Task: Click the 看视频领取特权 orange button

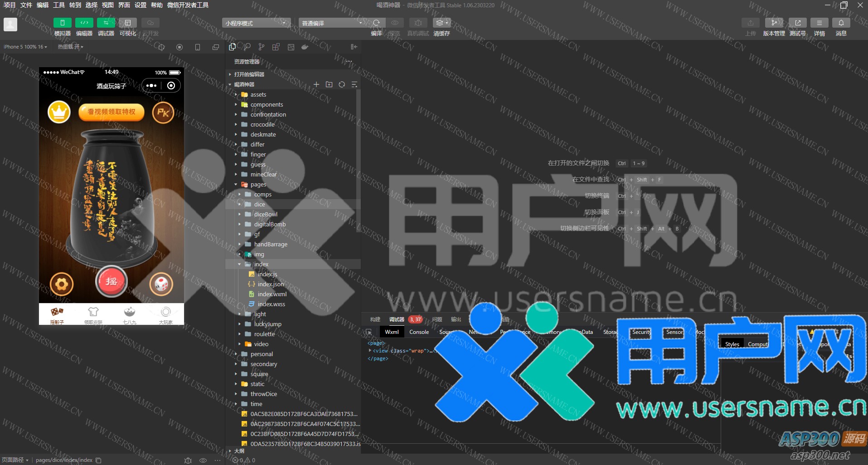Action: (112, 112)
